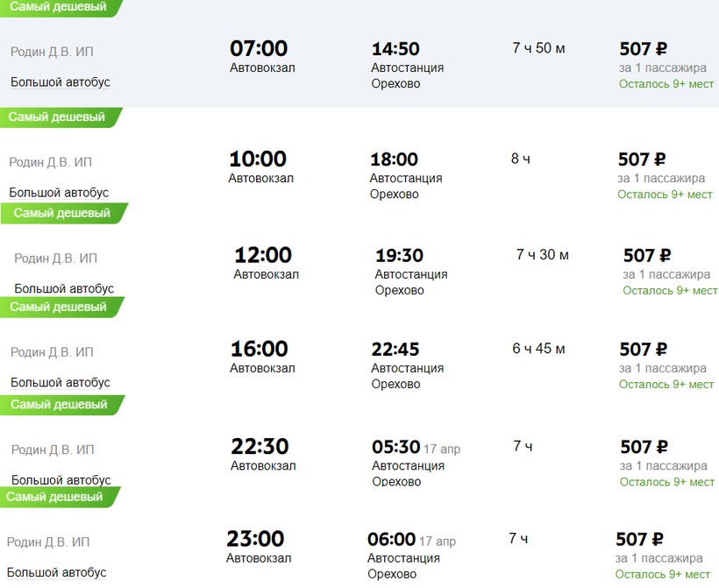Click the 14:50 arrival time
Viewport: 719px width, 588px height.
point(395,50)
